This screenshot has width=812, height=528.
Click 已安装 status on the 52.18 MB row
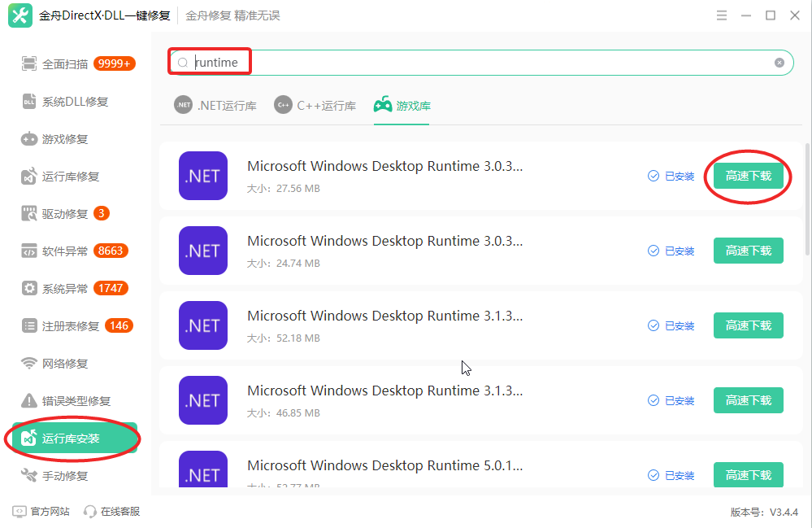(x=671, y=325)
